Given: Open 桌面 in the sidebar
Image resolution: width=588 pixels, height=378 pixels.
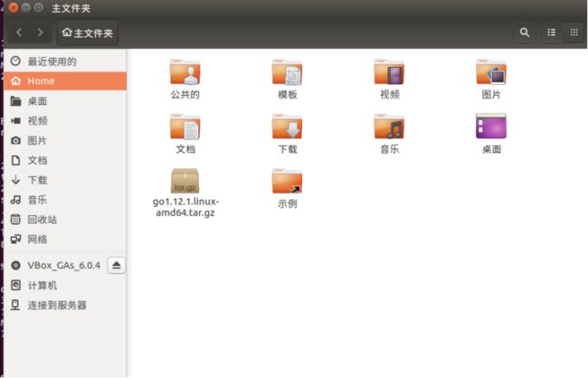Looking at the screenshot, I should [x=65, y=101].
